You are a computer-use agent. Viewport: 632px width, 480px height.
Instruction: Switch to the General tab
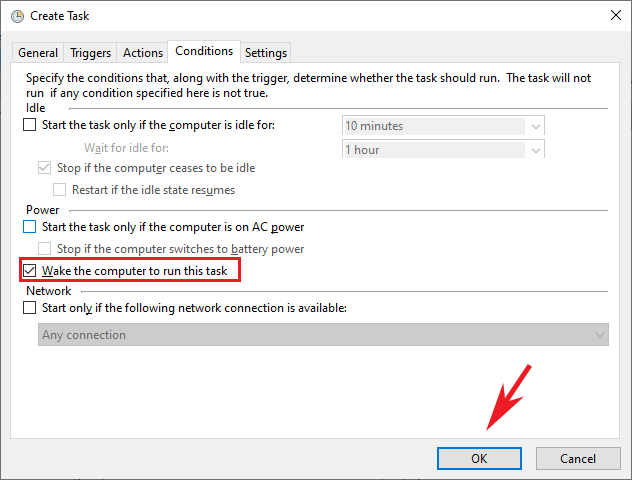coord(38,53)
